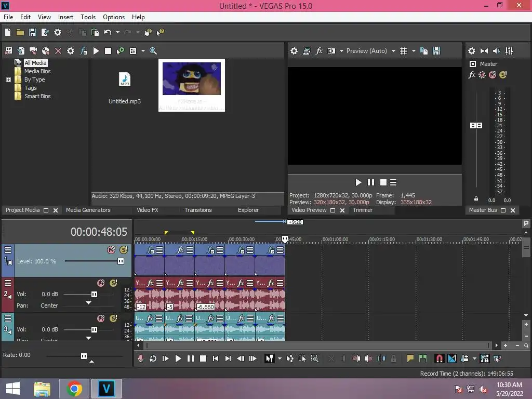Open the Undo history dropdown arrow
The width and height of the screenshot is (532, 399).
click(x=117, y=32)
